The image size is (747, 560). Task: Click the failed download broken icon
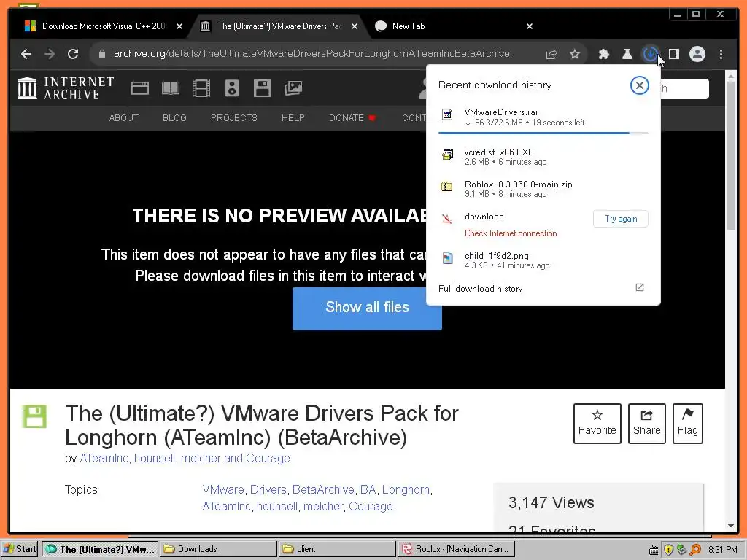[447, 219]
